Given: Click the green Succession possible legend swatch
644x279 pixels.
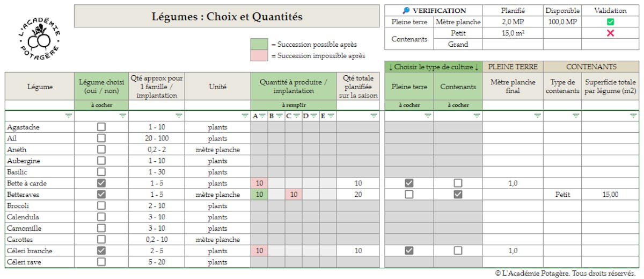Looking at the screenshot, I should pyautogui.click(x=260, y=45).
